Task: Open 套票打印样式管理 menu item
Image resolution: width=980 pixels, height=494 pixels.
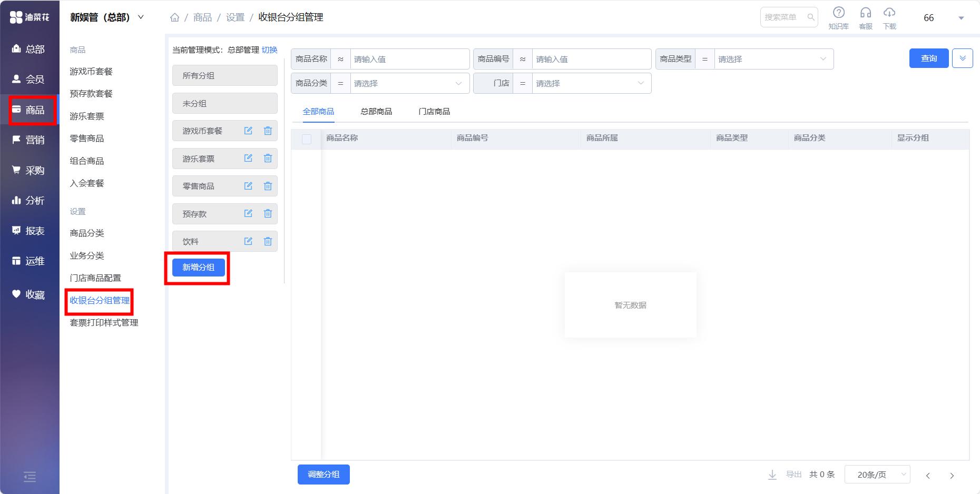Action: [x=104, y=322]
